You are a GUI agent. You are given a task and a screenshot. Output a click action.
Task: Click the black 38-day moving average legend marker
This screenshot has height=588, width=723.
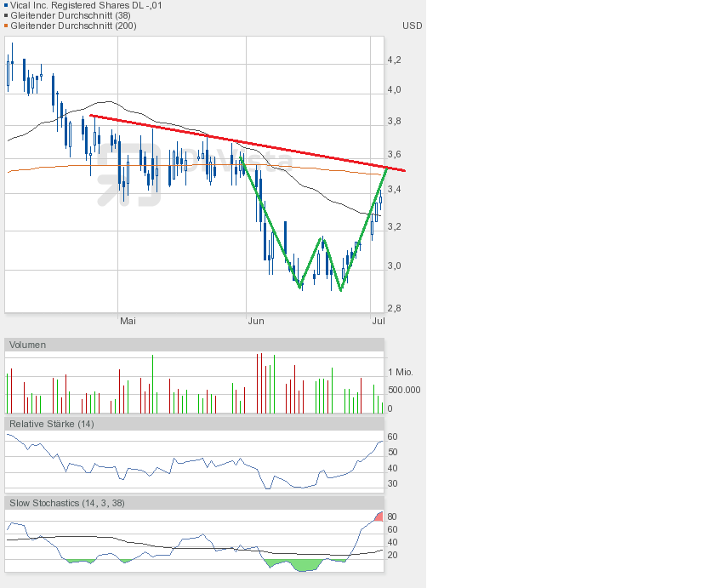[7, 15]
